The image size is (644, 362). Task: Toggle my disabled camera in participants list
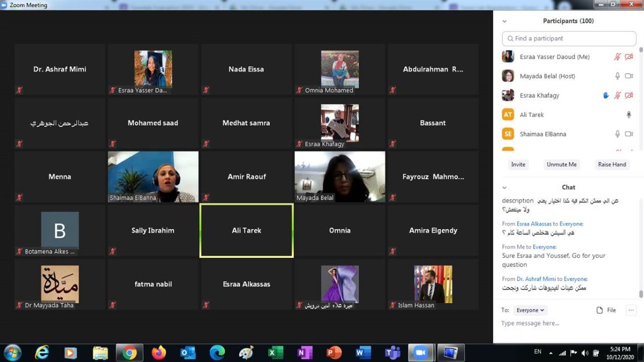point(629,57)
